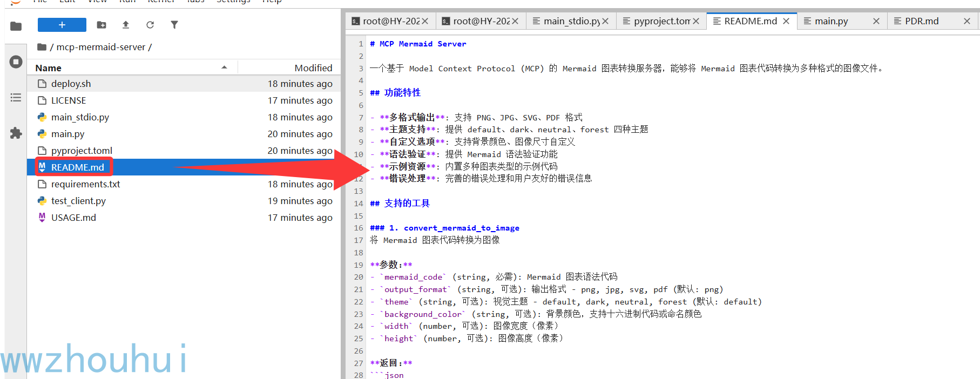980x379 pixels.
Task: Sort files by Modified column header
Action: (x=289, y=68)
